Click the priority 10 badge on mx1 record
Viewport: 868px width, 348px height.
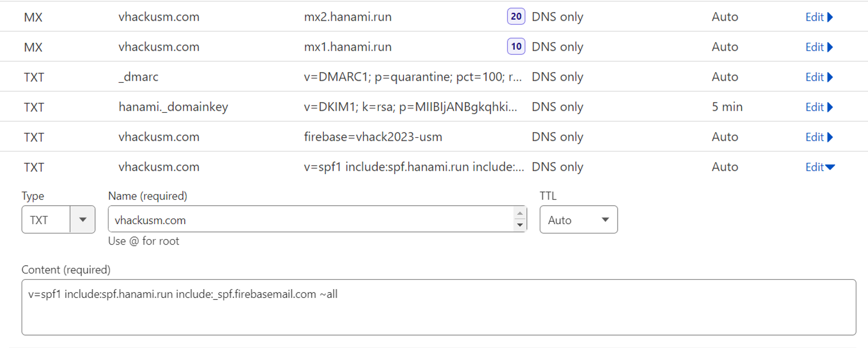(x=516, y=47)
